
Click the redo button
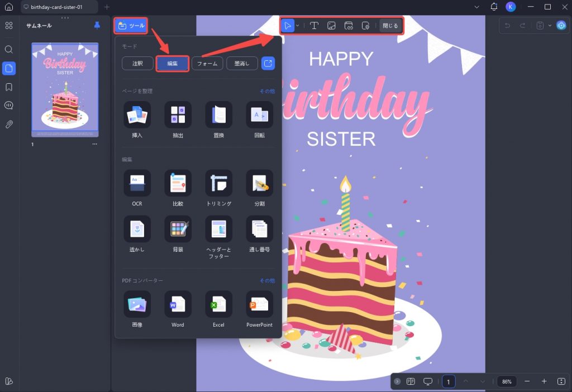coord(523,25)
